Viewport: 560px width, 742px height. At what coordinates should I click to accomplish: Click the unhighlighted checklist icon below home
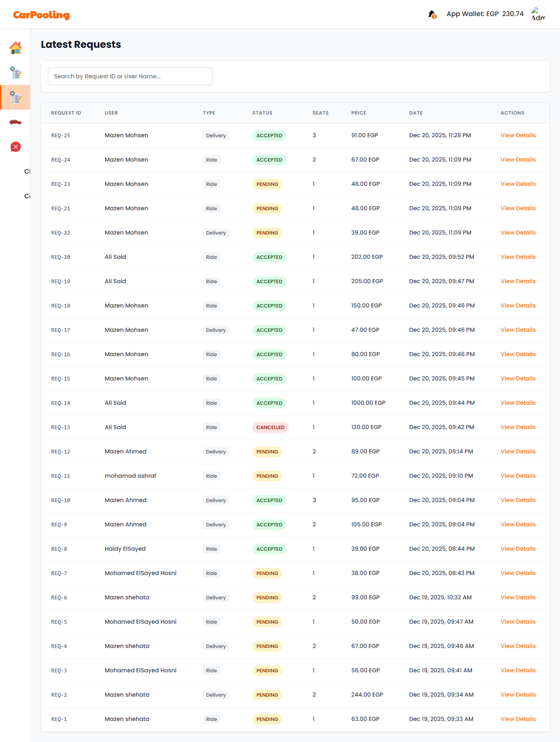point(15,73)
